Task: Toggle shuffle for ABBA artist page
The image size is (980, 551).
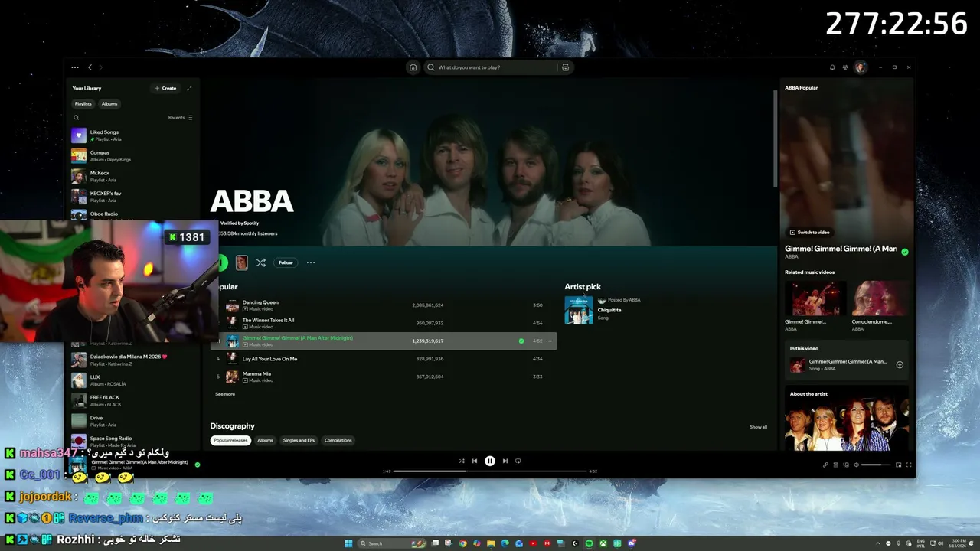Action: coord(261,262)
